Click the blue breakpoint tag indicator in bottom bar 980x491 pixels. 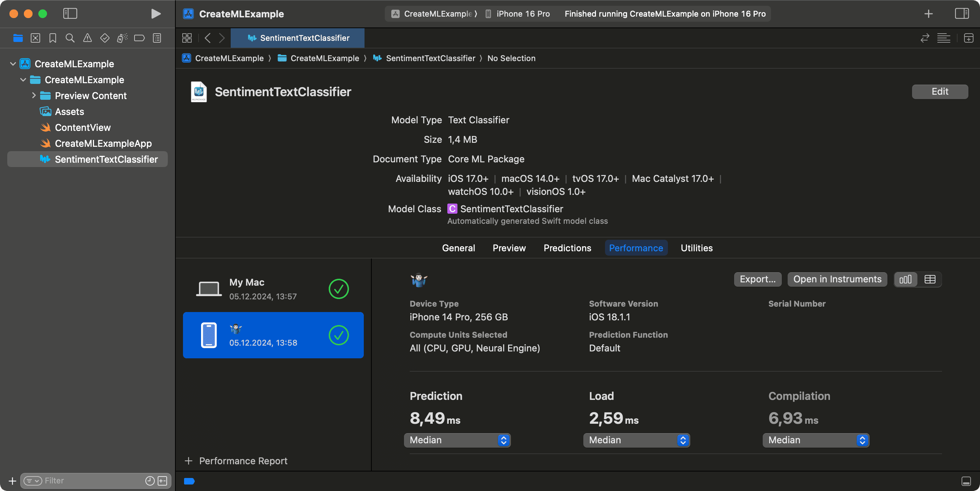(189, 482)
